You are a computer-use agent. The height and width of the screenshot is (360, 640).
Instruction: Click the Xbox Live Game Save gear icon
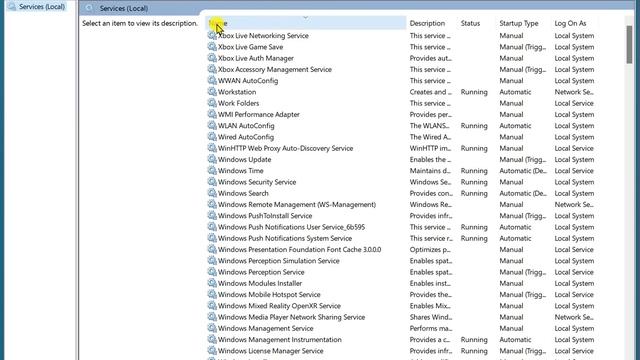coord(212,47)
